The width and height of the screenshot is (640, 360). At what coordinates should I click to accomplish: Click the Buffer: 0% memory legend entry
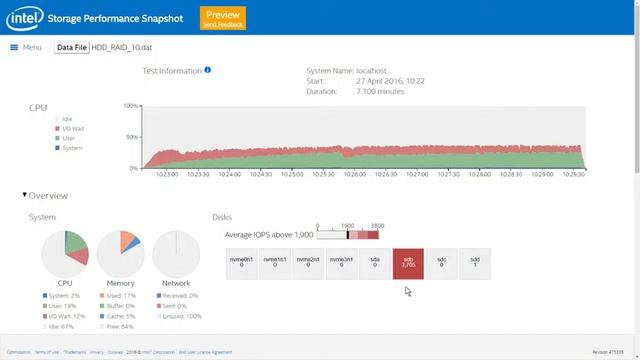coord(117,306)
